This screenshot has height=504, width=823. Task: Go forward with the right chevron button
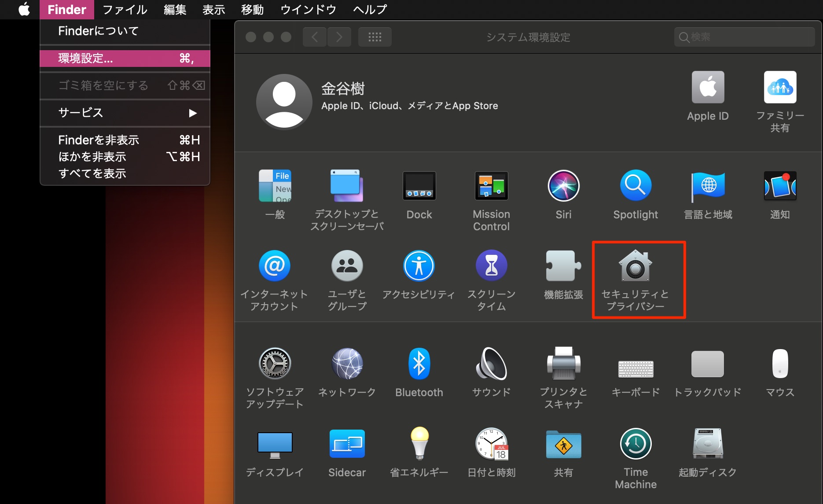[x=339, y=37]
